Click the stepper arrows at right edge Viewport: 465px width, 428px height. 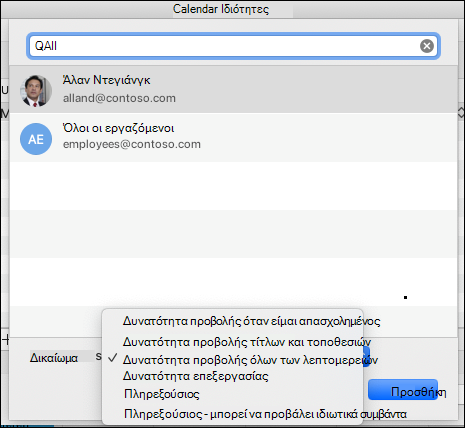461,113
